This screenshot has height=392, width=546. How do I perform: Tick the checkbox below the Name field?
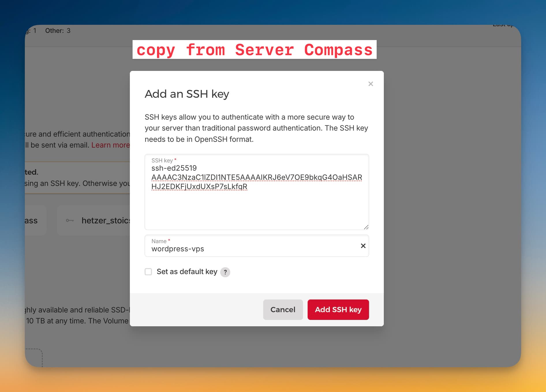pyautogui.click(x=148, y=272)
